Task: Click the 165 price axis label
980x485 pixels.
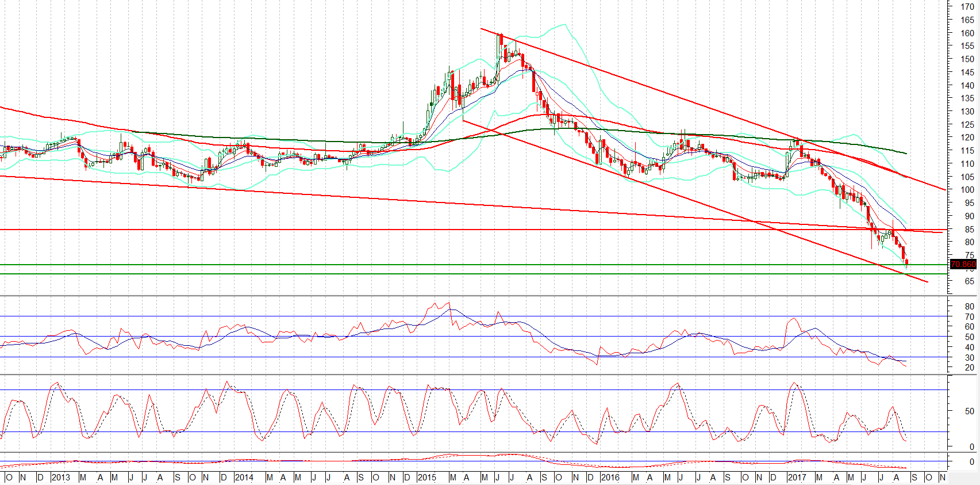Action: [x=967, y=20]
